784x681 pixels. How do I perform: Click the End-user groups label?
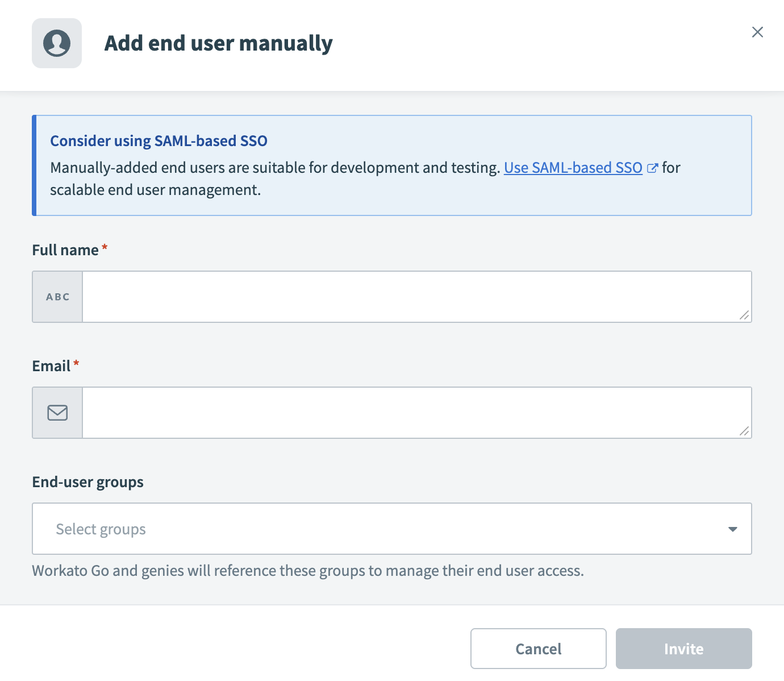[x=87, y=481]
